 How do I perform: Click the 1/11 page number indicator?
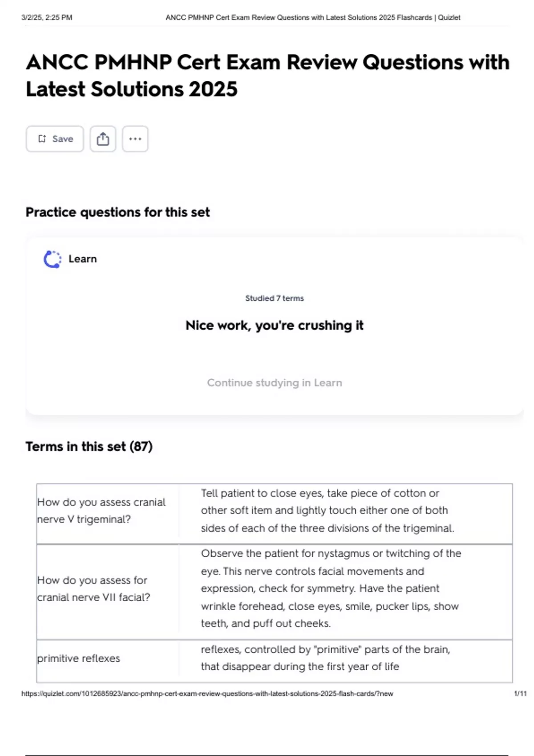(520, 693)
